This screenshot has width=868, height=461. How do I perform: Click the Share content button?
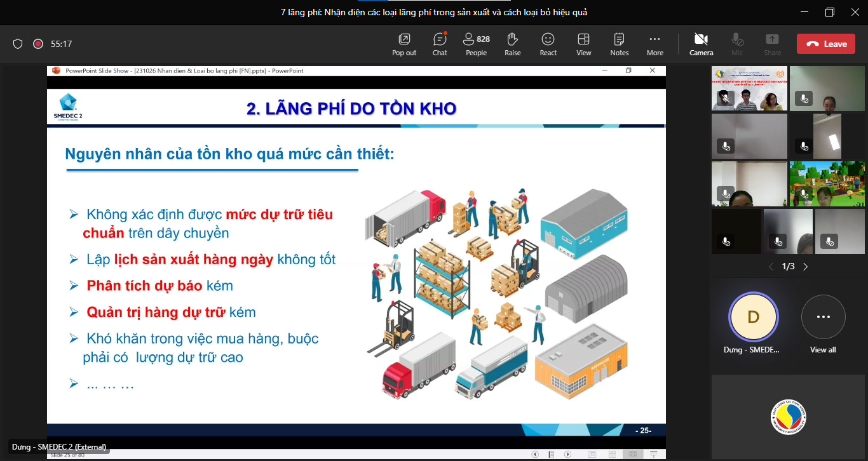pos(772,44)
